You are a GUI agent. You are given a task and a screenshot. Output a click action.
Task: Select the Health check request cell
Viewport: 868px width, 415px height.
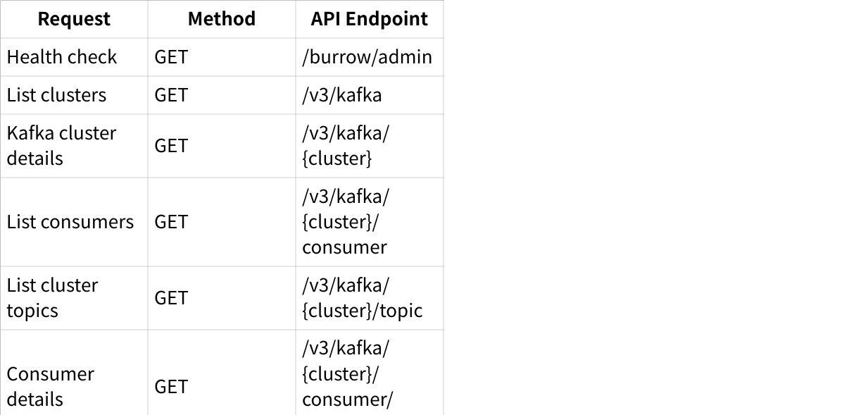coord(62,57)
